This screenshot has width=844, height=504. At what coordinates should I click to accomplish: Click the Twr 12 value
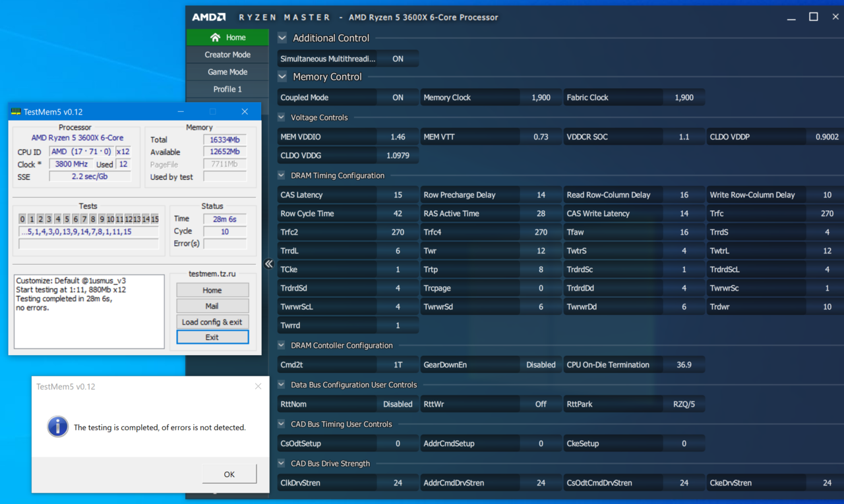[x=541, y=251]
